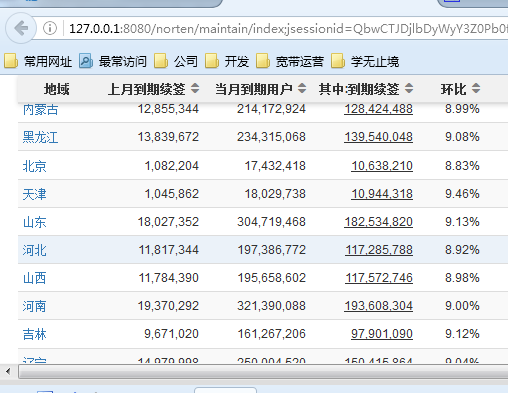The height and width of the screenshot is (393, 508).
Task: Sort by 环比 column arrows
Action: pyautogui.click(x=476, y=89)
